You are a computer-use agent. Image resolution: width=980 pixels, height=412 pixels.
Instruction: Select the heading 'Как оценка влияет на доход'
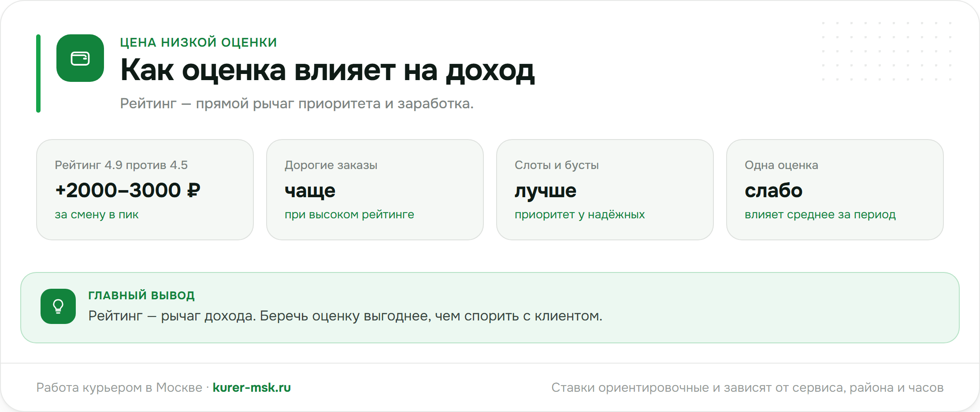tap(327, 70)
